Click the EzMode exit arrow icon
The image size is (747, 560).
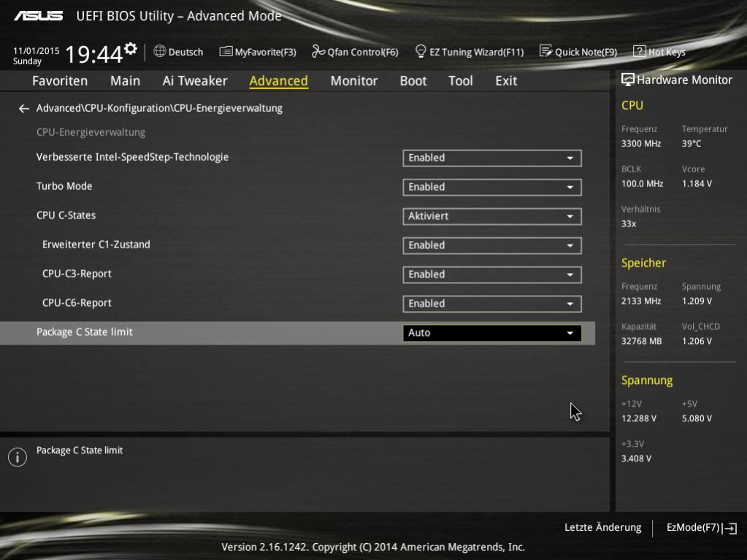coord(730,528)
